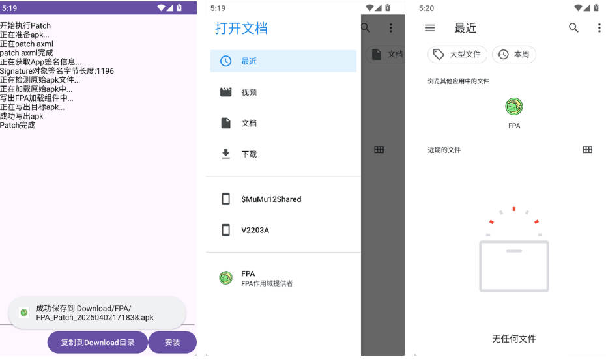The image size is (606, 364).
Task: Toggle the 大型文件 filter chip
Action: (457, 55)
